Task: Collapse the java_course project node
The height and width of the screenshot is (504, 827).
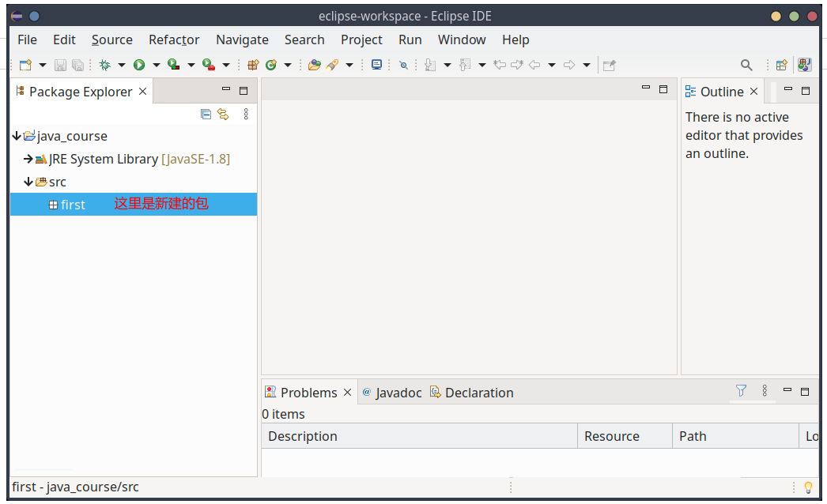Action: point(17,136)
